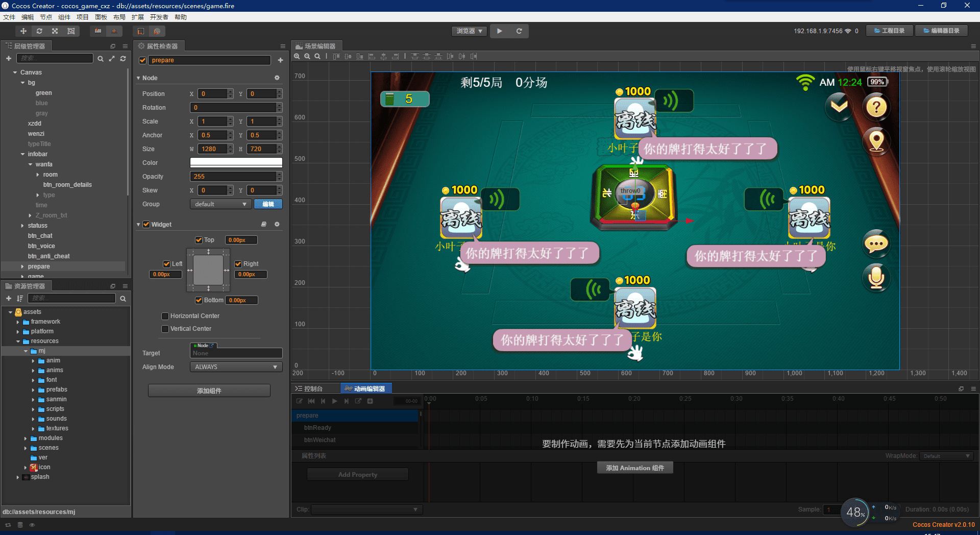Zoom out on scene editor
980x535 pixels.
coord(307,57)
